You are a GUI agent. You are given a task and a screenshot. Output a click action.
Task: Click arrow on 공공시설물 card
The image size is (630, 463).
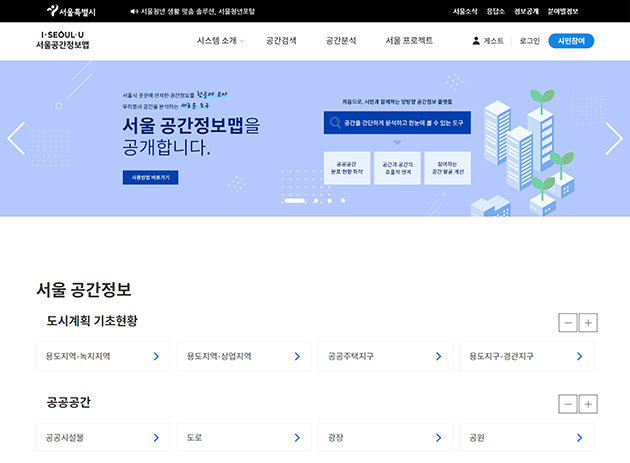pyautogui.click(x=156, y=438)
